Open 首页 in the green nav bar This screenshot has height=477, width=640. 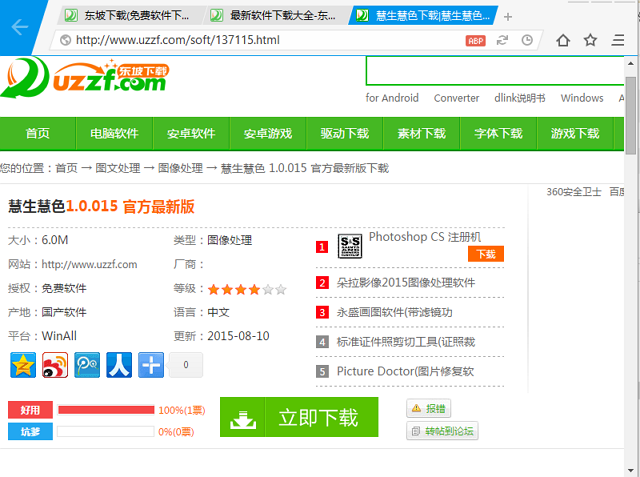(x=38, y=133)
